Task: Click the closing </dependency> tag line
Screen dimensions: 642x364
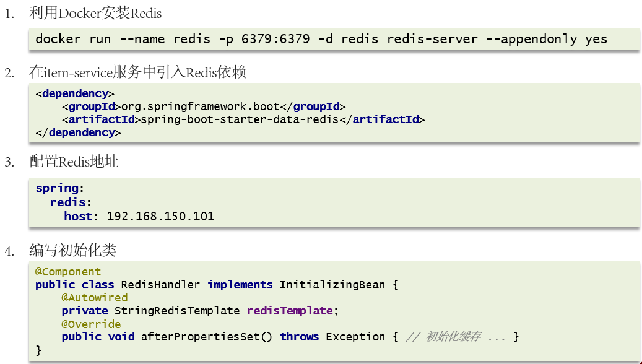Action: 78,132
